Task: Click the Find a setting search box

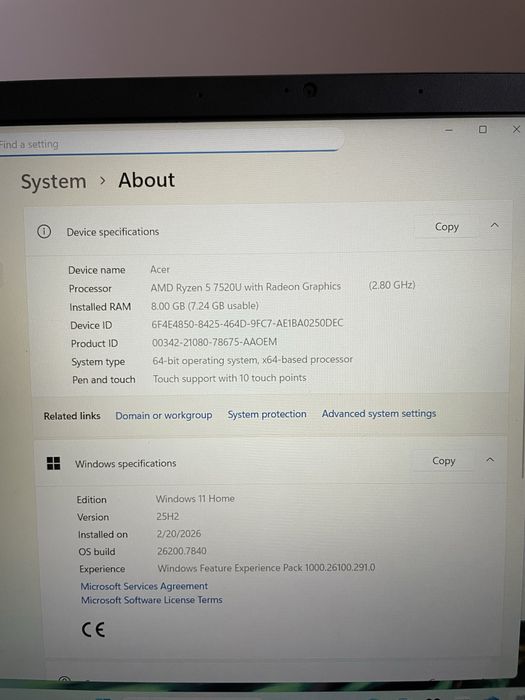Action: (x=170, y=142)
